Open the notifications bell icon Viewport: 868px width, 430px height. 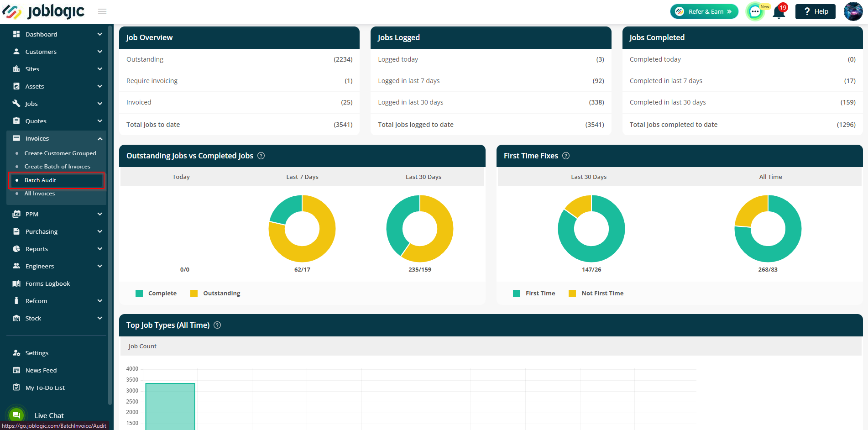779,12
